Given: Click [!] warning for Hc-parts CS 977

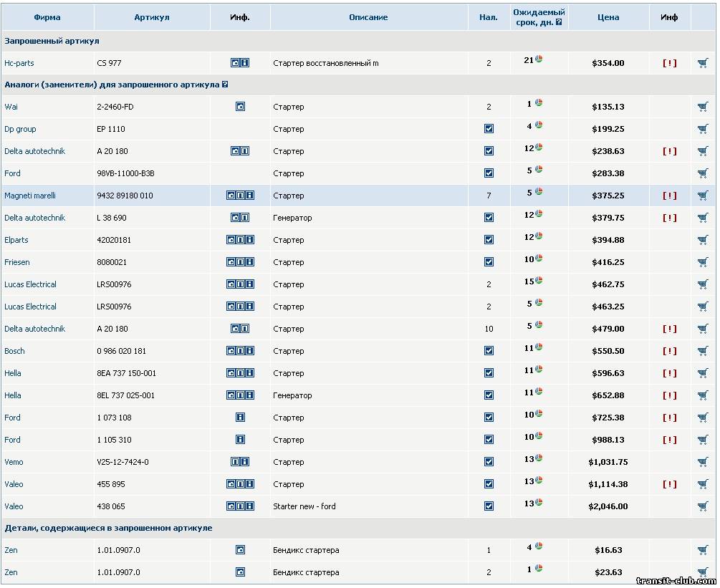Looking at the screenshot, I should click(x=669, y=63).
